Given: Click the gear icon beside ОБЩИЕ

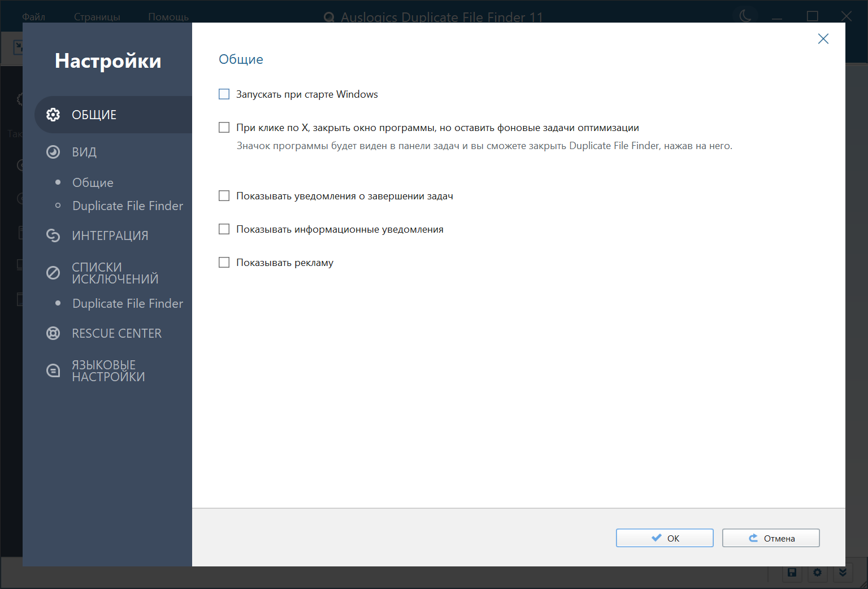Looking at the screenshot, I should tap(53, 115).
